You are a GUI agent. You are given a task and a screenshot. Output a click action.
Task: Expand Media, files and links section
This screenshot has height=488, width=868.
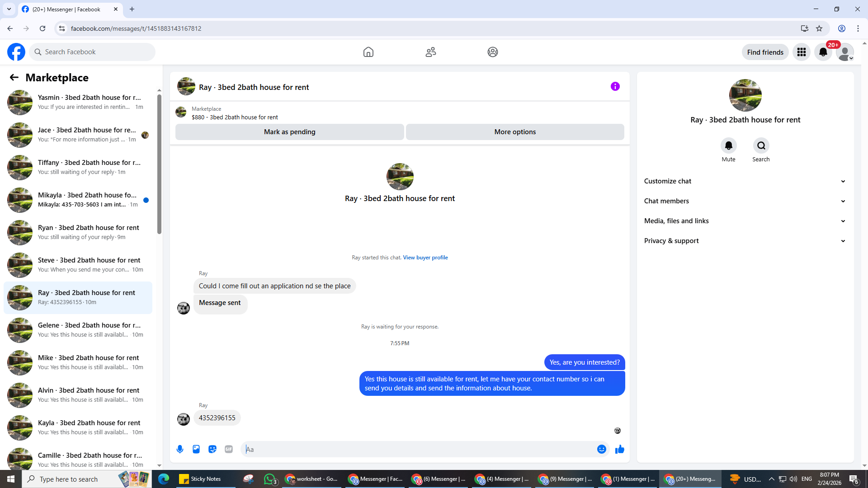click(x=745, y=221)
